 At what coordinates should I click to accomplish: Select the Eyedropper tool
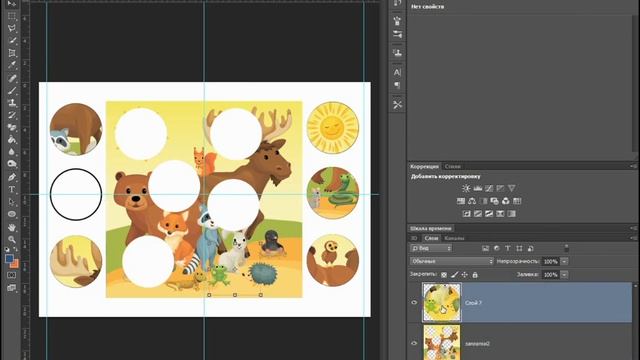pyautogui.click(x=12, y=65)
